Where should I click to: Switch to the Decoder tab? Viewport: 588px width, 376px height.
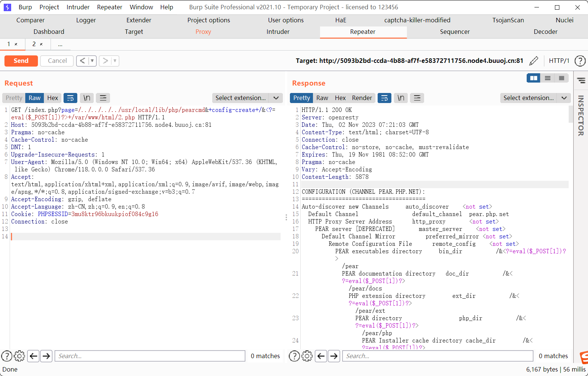pos(545,32)
